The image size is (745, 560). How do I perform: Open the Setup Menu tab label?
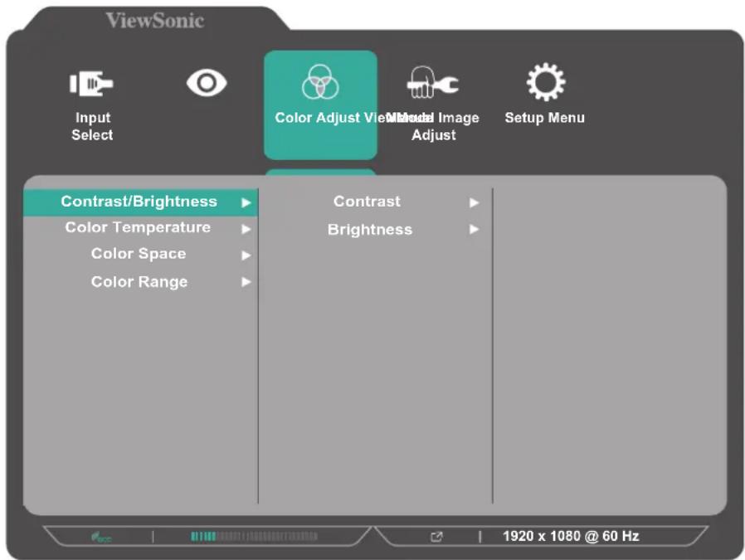pos(544,118)
